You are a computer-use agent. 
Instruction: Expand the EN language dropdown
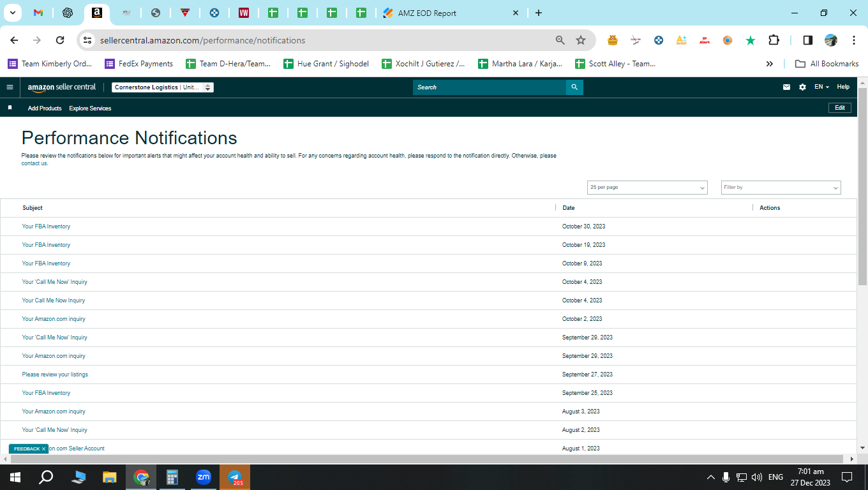[x=821, y=87]
